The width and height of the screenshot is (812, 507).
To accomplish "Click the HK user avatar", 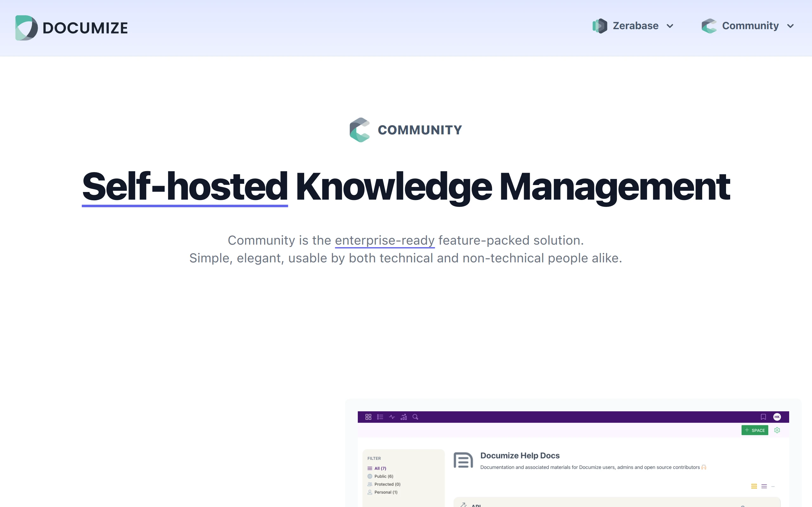I will pos(777,417).
